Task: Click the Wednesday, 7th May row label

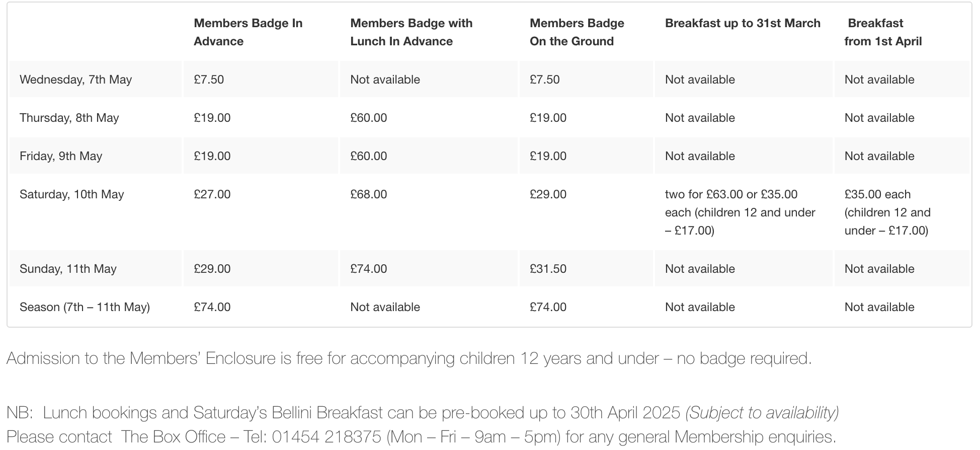Action: click(75, 80)
